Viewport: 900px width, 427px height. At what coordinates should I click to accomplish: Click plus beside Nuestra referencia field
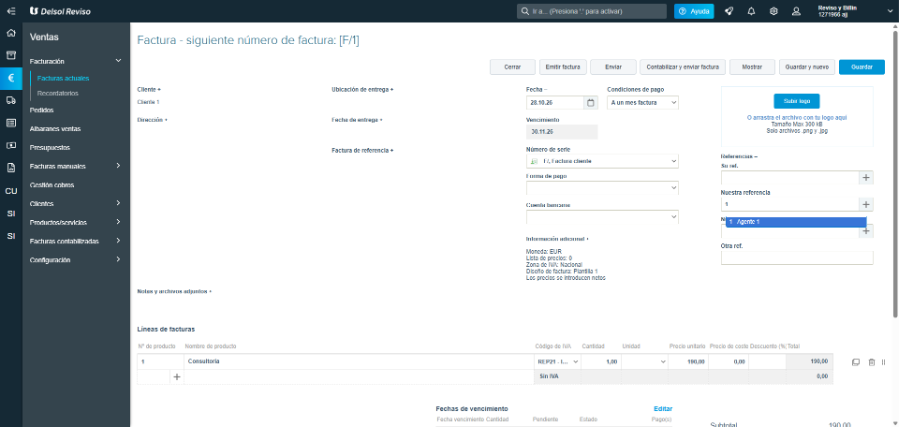(866, 204)
